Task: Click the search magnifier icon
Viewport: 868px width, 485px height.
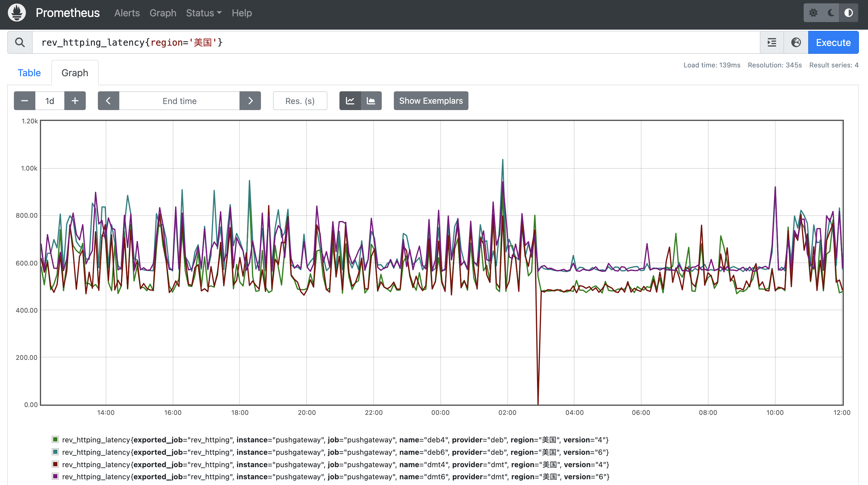Action: (20, 43)
